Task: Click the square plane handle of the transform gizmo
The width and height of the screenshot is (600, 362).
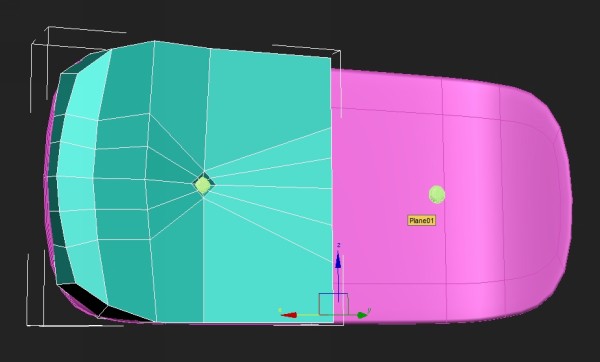Action: [x=334, y=304]
